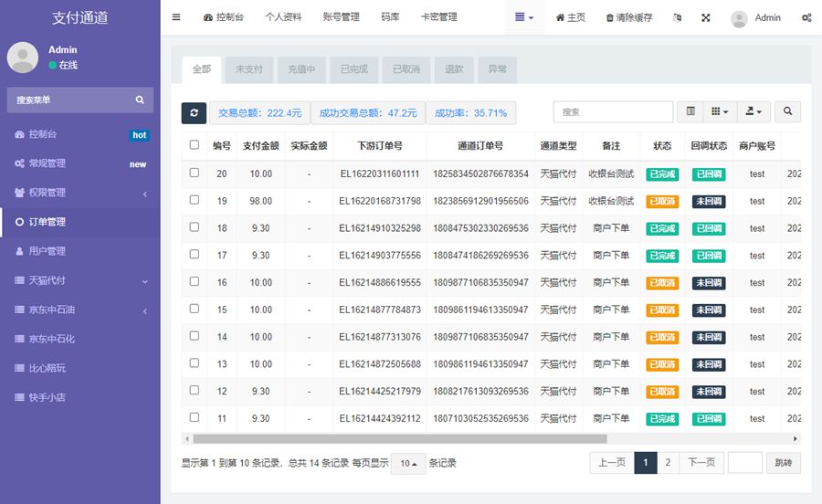Click the table search input field
The image size is (822, 504).
click(x=612, y=111)
